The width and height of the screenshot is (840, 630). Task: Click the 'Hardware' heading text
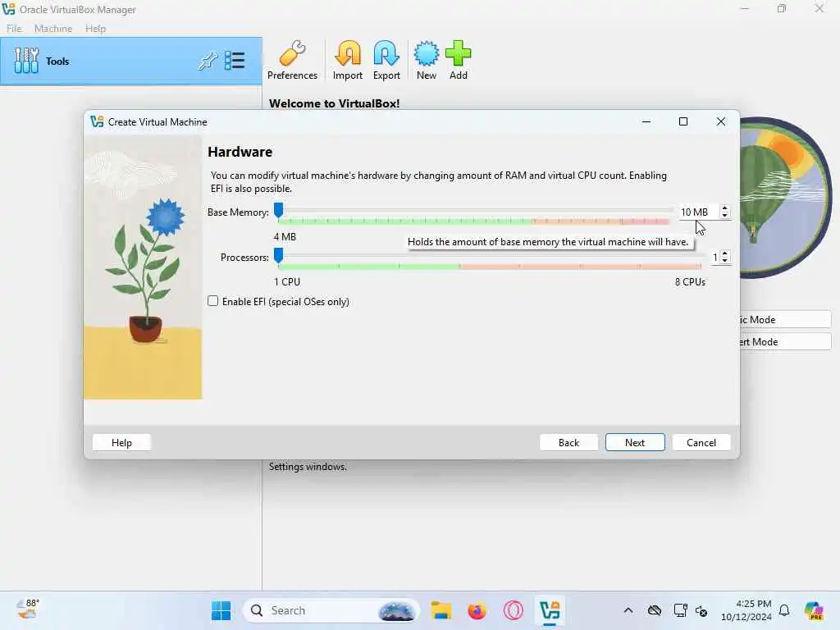pos(240,152)
